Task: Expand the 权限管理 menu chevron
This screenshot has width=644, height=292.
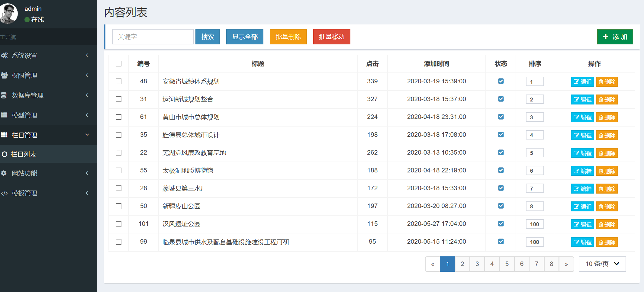Action: [87, 75]
